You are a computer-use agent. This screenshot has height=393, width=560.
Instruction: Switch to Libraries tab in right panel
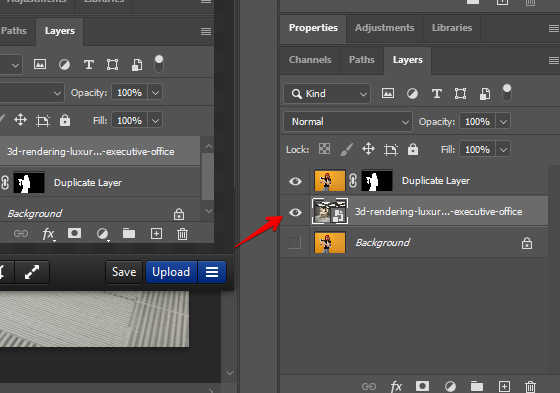(452, 28)
